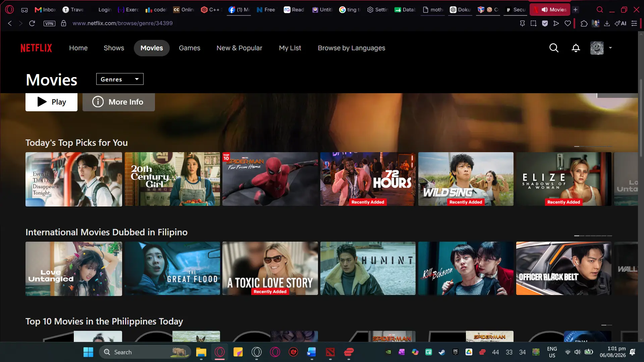Viewport: 644px width, 362px height.
Task: Open the Epic Games tray icon
Action: point(455,352)
